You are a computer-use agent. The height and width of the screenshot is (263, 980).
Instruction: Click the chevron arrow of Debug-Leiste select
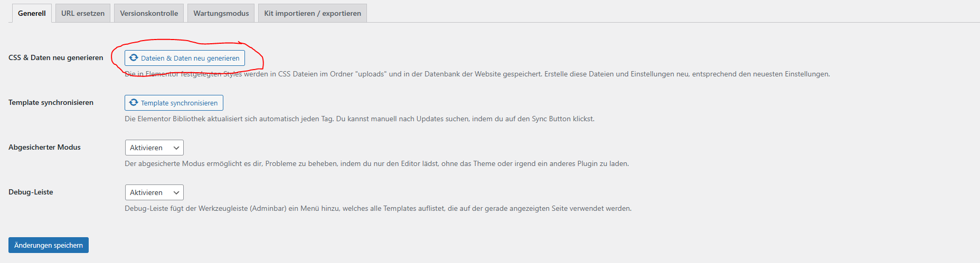click(176, 193)
